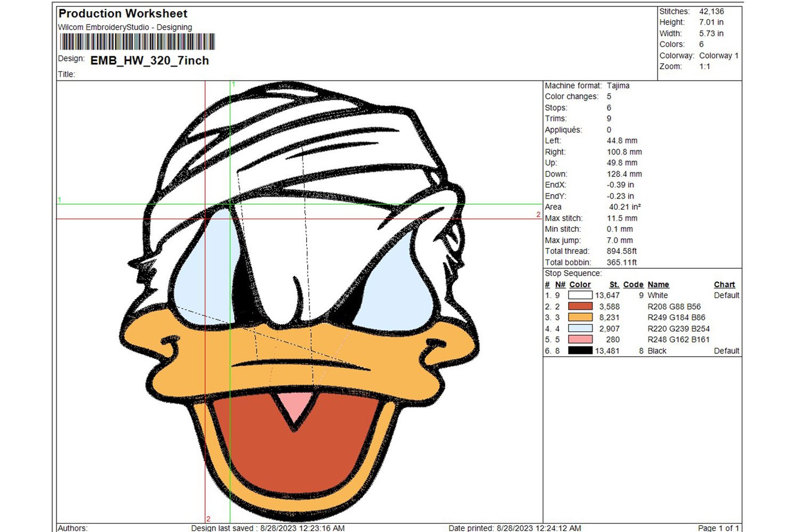The width and height of the screenshot is (800, 532).
Task: Click the "Stop Sequence:" heading
Action: coord(573,273)
